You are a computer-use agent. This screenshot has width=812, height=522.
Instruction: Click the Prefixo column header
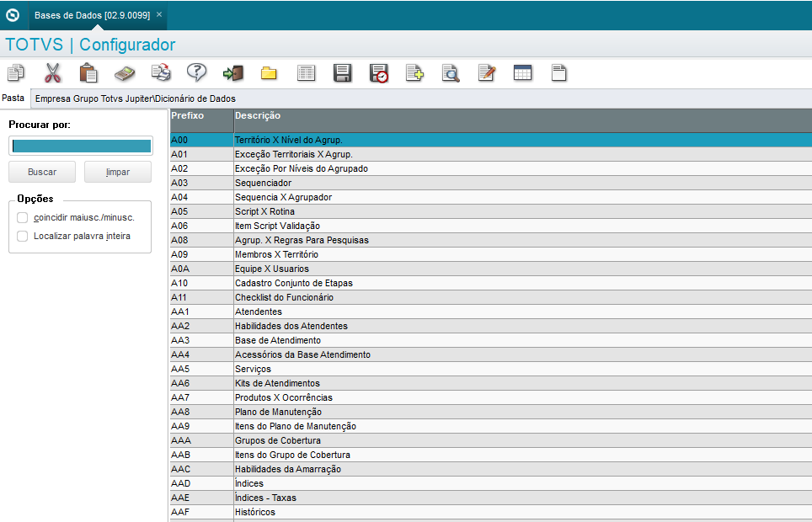201,120
